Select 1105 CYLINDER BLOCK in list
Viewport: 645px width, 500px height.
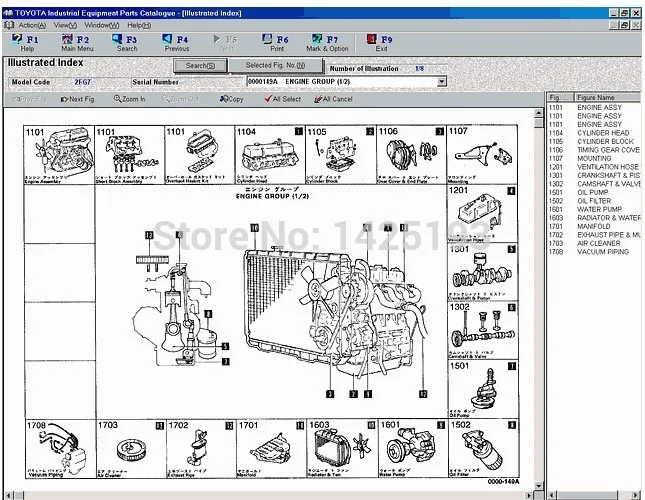(594, 141)
